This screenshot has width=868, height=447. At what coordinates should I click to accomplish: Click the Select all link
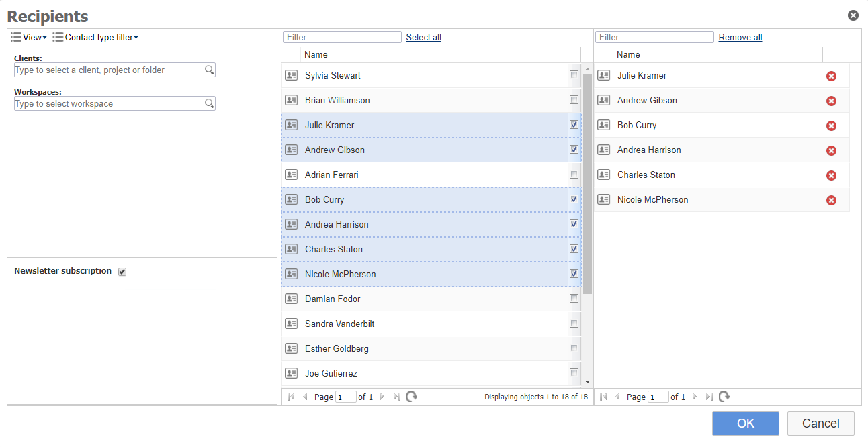[423, 38]
